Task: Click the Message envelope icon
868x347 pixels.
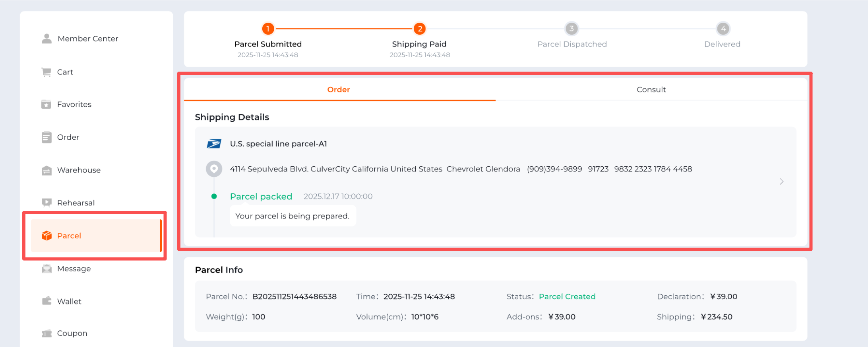Action: point(46,269)
